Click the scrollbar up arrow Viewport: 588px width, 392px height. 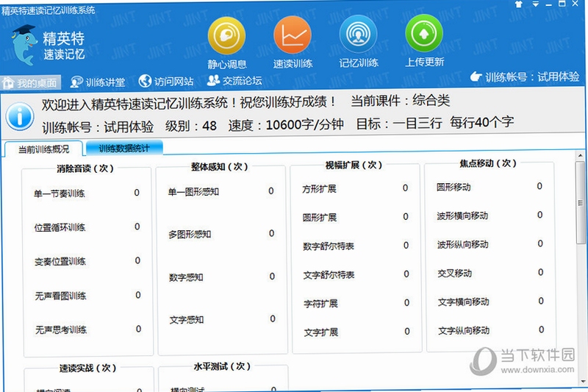coord(581,155)
